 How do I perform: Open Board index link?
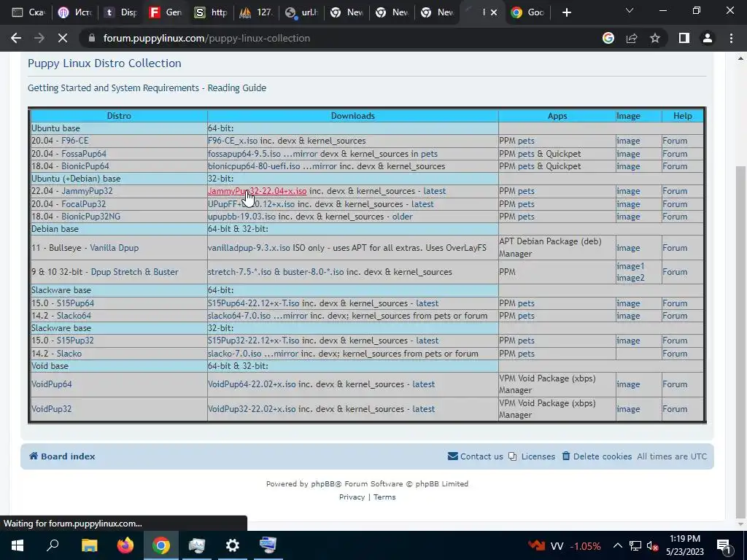click(x=63, y=456)
